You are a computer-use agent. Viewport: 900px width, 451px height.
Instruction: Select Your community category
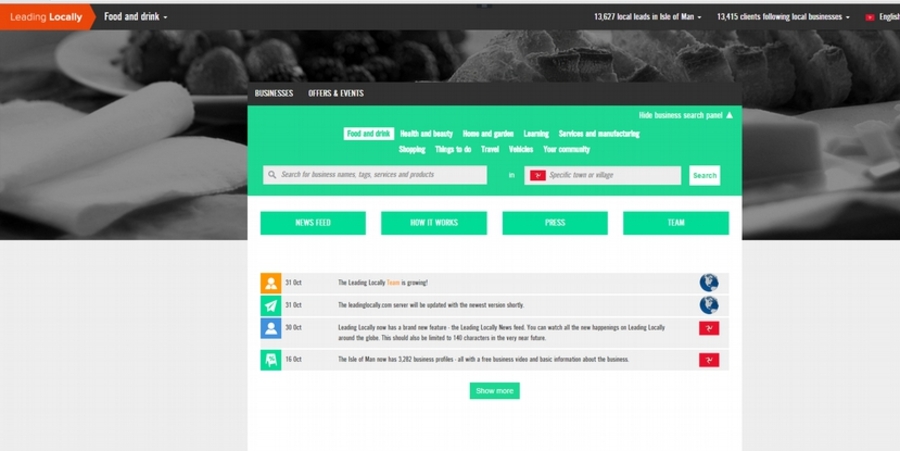coord(567,149)
